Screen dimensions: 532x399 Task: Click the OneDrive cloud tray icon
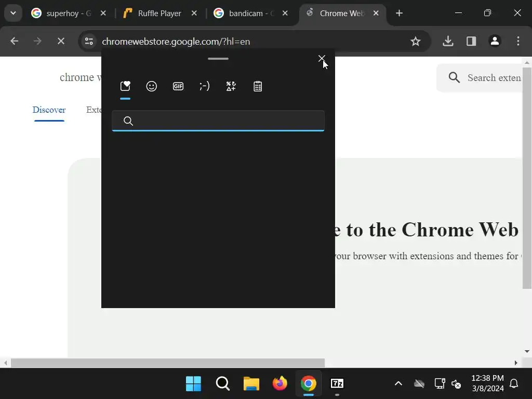point(419,384)
